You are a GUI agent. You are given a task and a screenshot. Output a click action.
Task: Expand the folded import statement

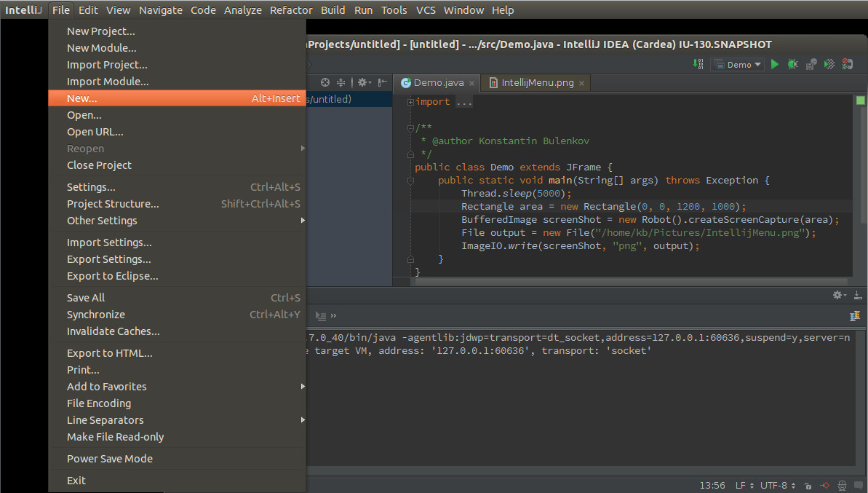tap(410, 102)
